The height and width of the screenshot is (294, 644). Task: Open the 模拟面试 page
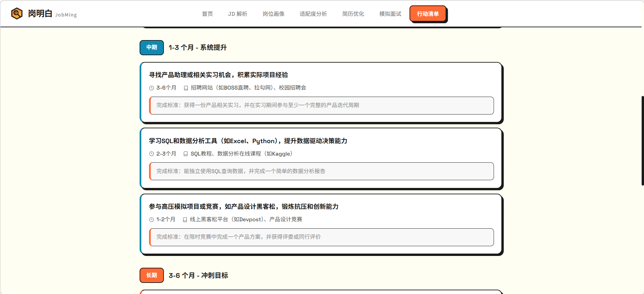coord(390,14)
